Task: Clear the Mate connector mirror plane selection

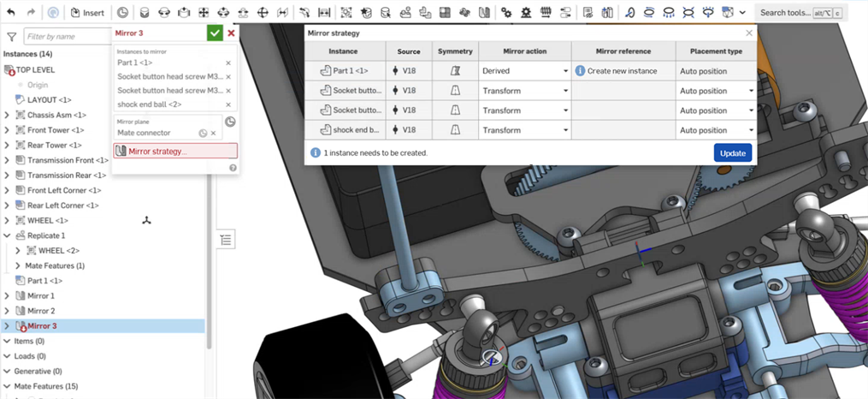Action: (x=214, y=134)
